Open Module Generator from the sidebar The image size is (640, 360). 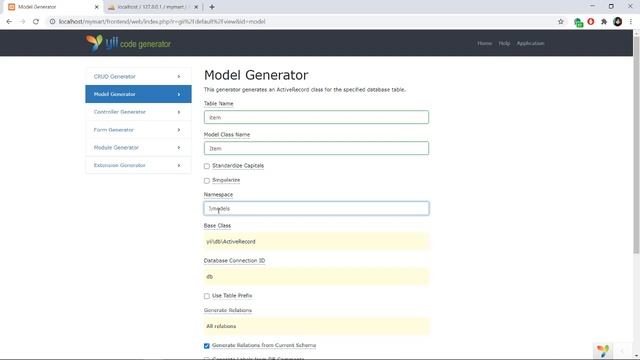point(138,147)
